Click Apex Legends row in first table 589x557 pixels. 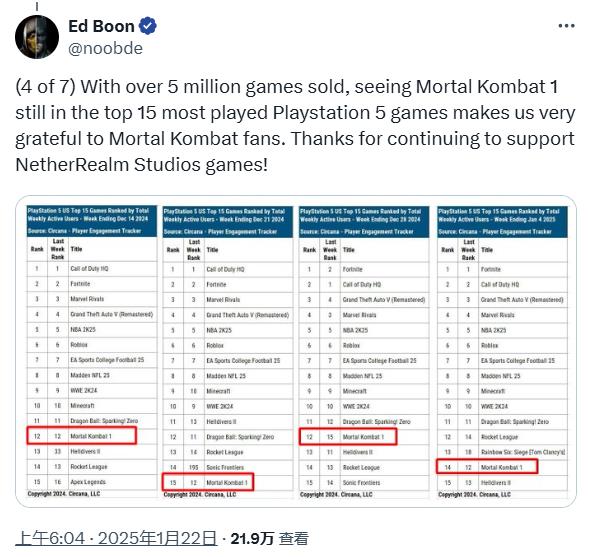click(92, 482)
